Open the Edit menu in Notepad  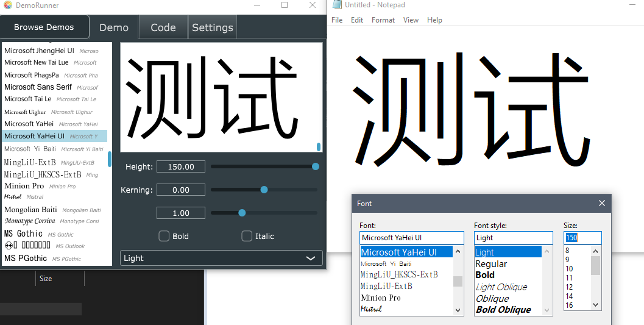357,20
